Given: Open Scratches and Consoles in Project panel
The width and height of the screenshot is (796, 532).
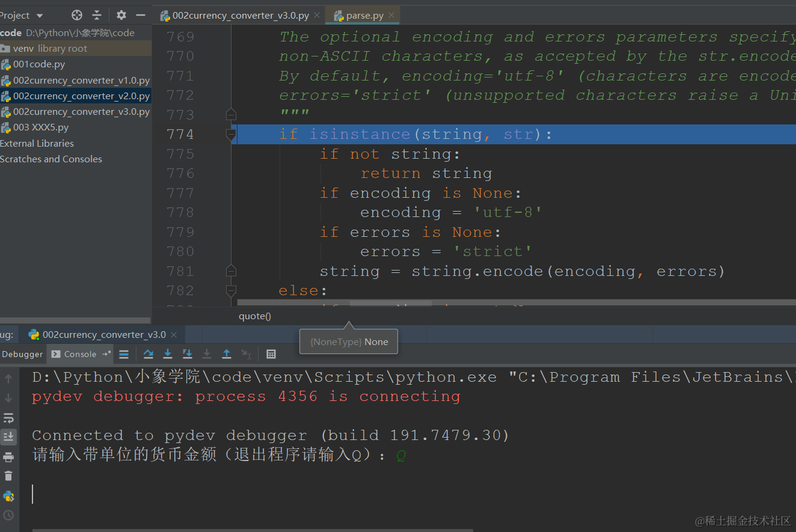Looking at the screenshot, I should tap(51, 159).
